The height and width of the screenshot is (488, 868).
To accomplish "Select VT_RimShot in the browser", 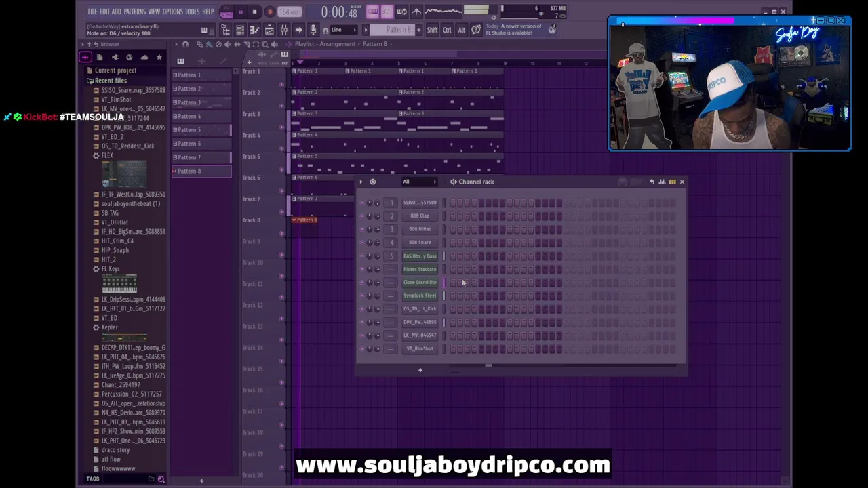I will [x=116, y=100].
